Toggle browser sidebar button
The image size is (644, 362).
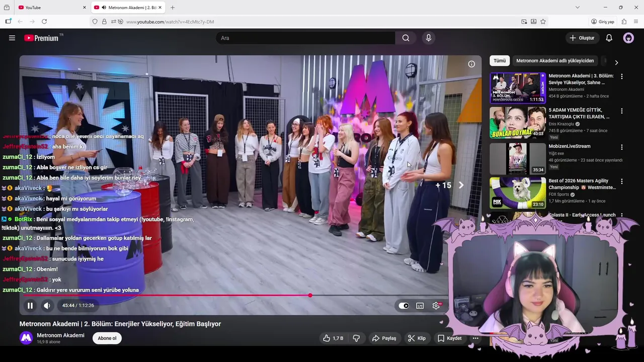8,22
